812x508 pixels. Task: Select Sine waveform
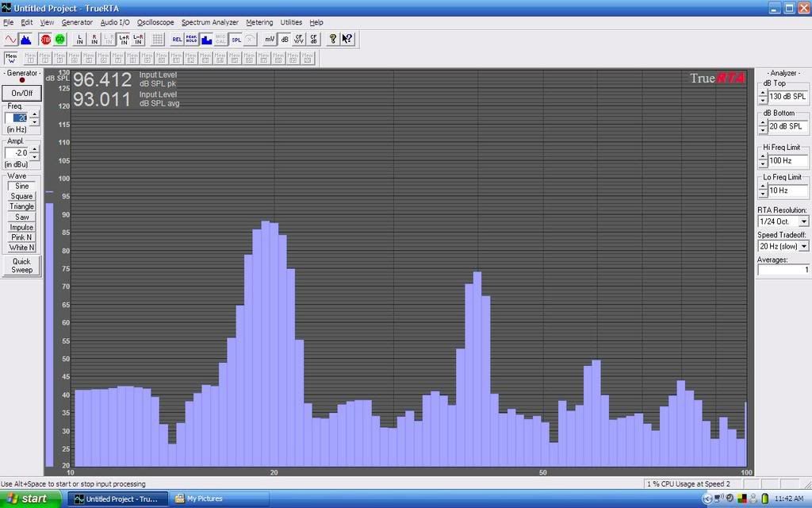(x=21, y=186)
